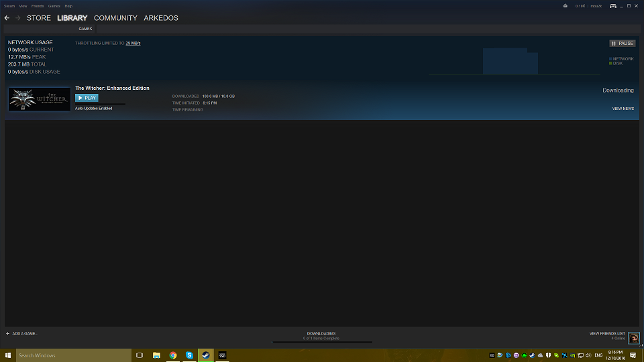Click the DOWNLOADING status at bottom center
The width and height of the screenshot is (644, 362).
click(x=321, y=334)
